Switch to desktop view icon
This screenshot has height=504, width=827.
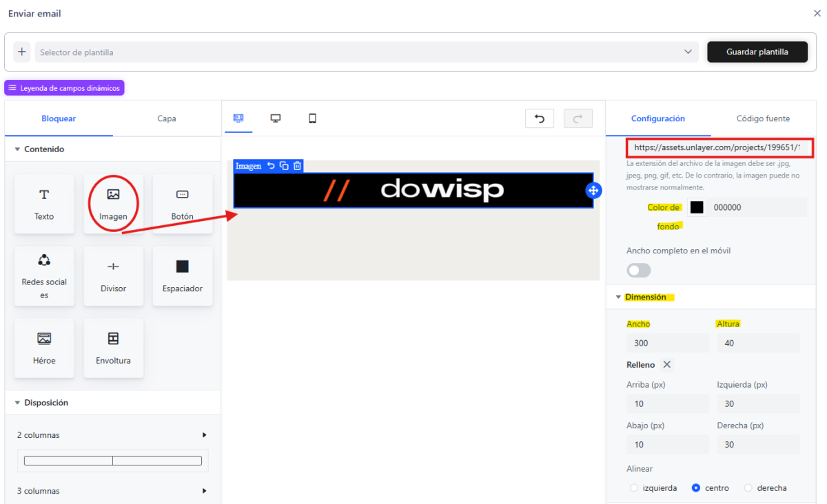point(276,118)
